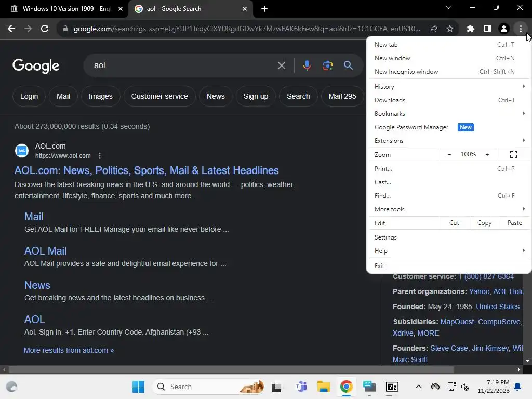Open the notifications bell icon
This screenshot has height=399, width=532.
coord(518,387)
